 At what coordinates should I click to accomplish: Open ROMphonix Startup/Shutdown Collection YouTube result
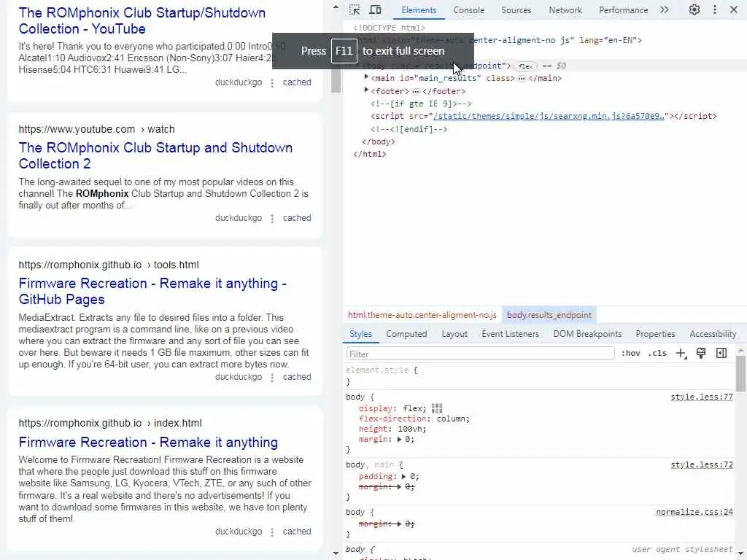(142, 20)
